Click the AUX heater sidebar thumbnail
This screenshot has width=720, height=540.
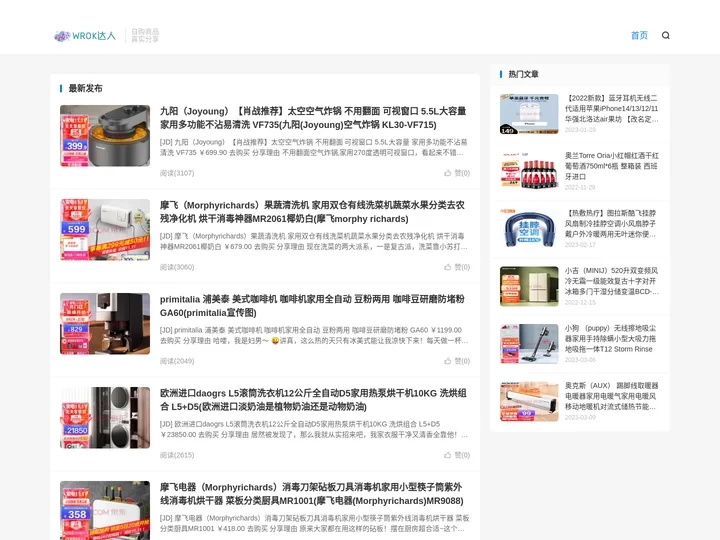coord(529,401)
